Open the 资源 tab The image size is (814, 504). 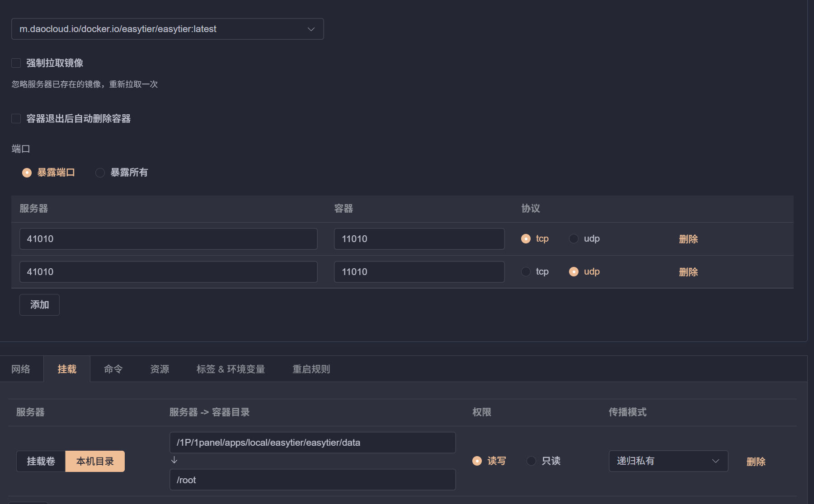(x=160, y=369)
